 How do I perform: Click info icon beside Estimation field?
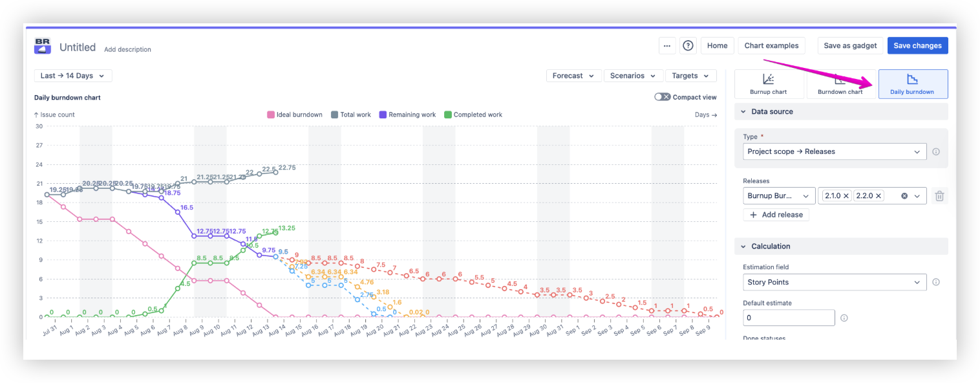(x=936, y=282)
